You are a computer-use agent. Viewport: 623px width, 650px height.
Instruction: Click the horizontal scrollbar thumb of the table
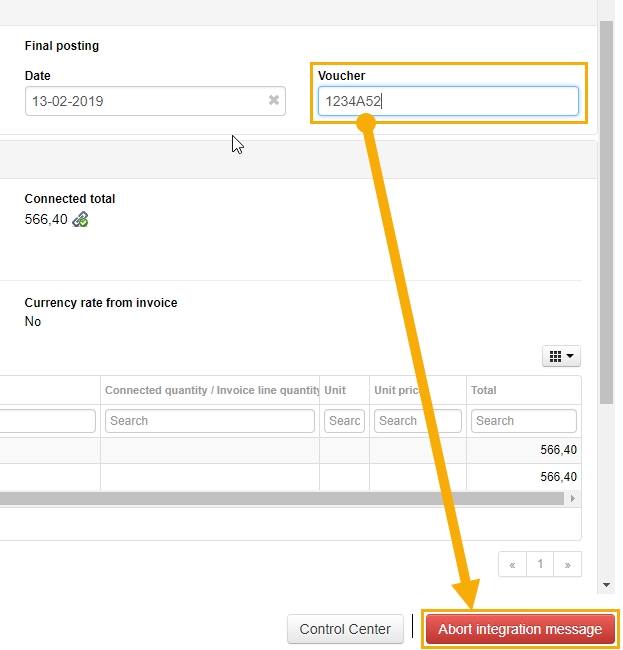[x=282, y=498]
